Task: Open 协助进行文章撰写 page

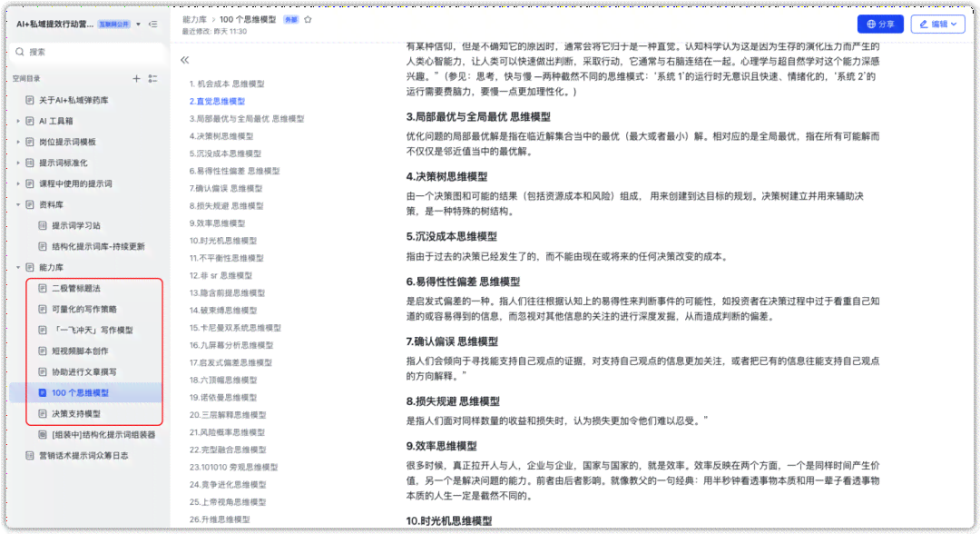Action: click(x=83, y=372)
